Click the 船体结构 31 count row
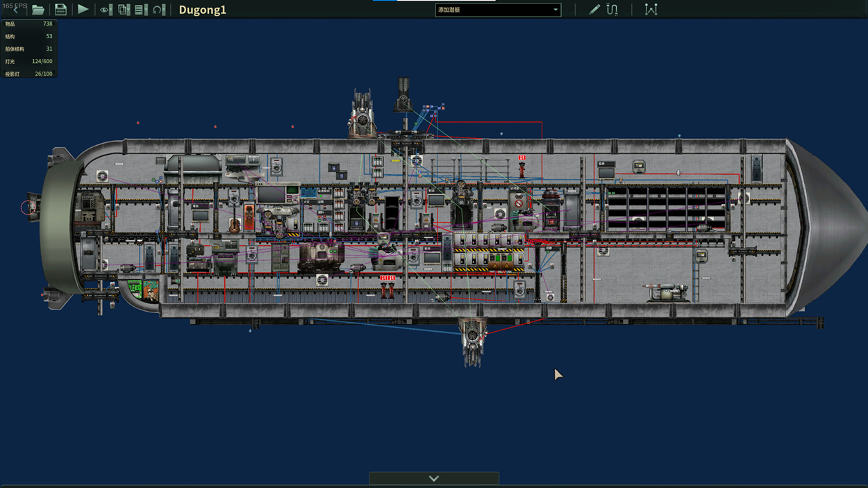Screen dimensions: 868x488 tap(29, 49)
